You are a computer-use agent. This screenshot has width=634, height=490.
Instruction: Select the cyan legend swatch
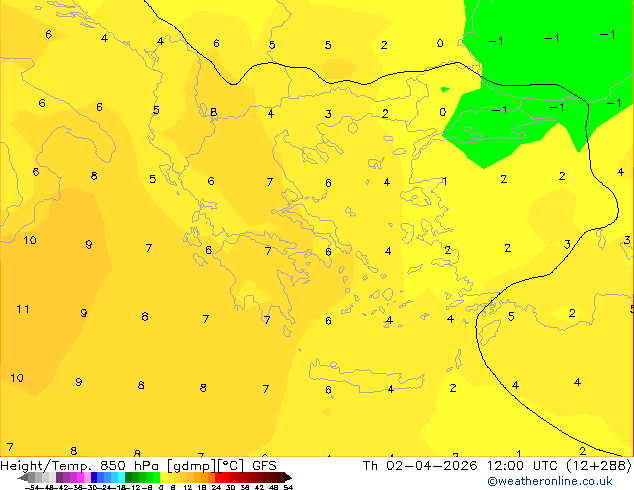point(121,477)
